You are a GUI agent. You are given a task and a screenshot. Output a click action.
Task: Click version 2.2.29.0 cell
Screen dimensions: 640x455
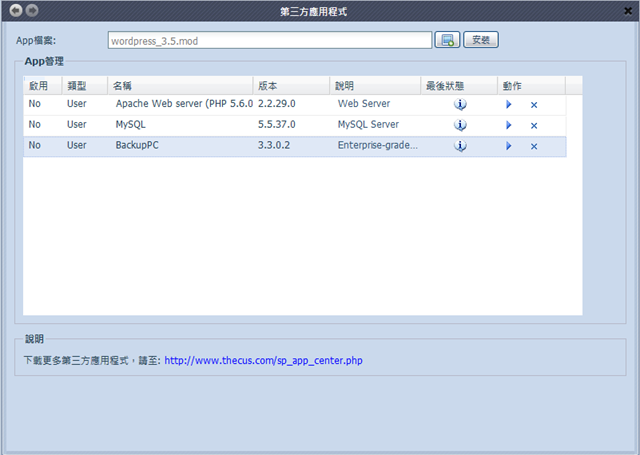[x=277, y=104]
